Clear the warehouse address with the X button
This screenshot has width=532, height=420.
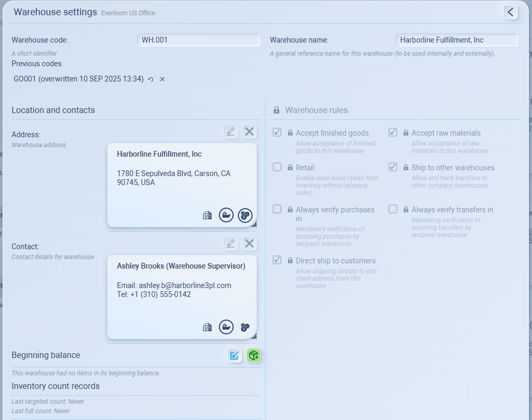pyautogui.click(x=249, y=131)
